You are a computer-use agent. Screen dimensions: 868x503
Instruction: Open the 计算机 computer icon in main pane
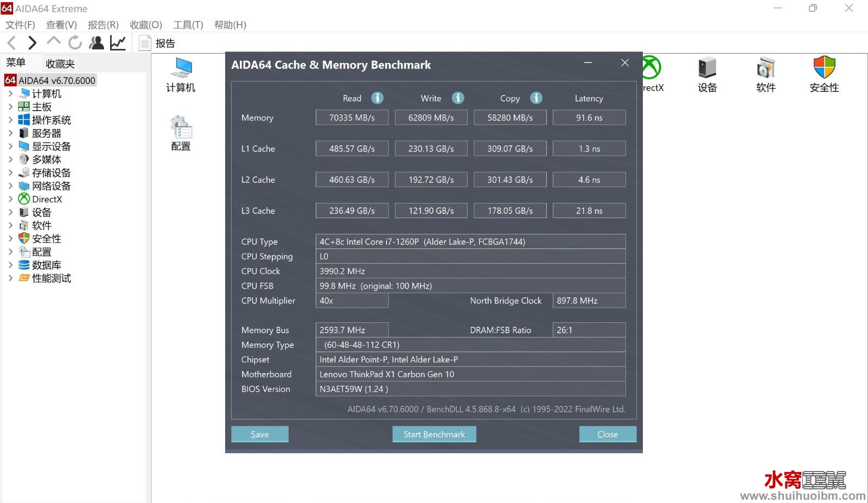click(x=181, y=75)
